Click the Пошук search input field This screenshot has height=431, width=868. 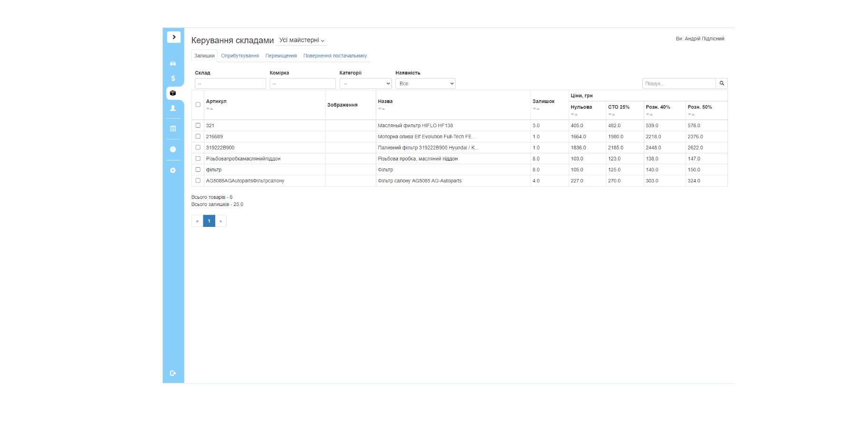coord(678,84)
